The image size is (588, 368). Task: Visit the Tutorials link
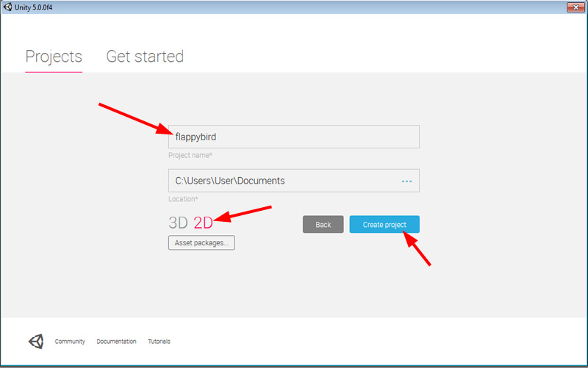click(159, 342)
